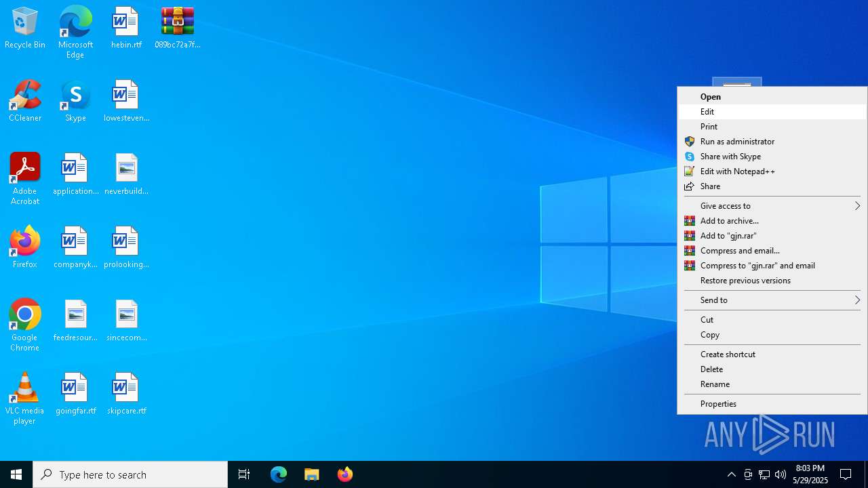Screen dimensions: 868x488
Task: Select the application Word document icon
Action: (75, 175)
